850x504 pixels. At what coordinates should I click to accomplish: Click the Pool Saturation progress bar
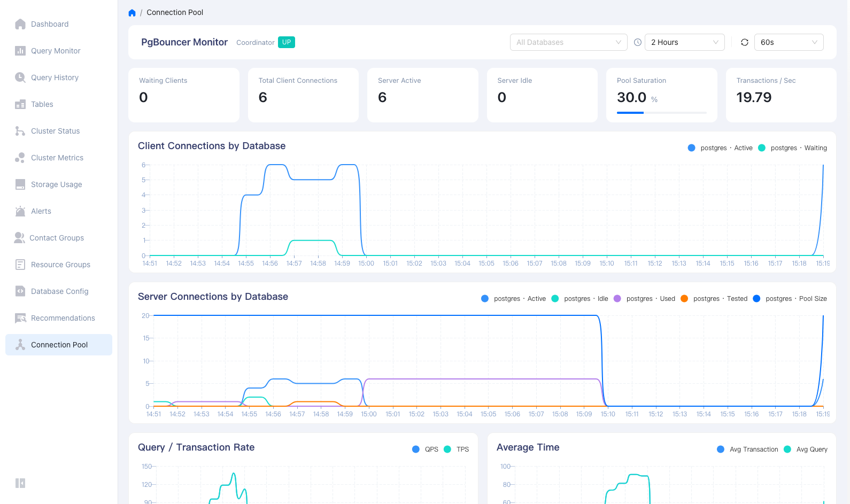coord(662,113)
